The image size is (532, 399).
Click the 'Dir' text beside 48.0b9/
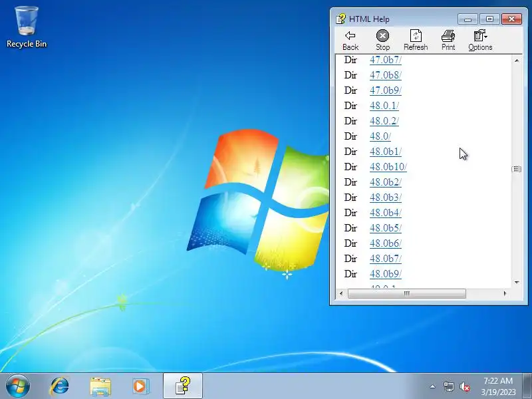[350, 273]
